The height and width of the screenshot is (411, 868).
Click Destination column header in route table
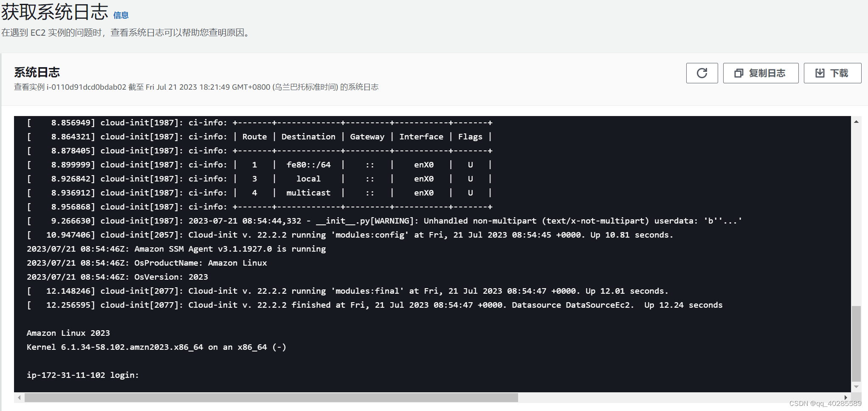click(308, 136)
